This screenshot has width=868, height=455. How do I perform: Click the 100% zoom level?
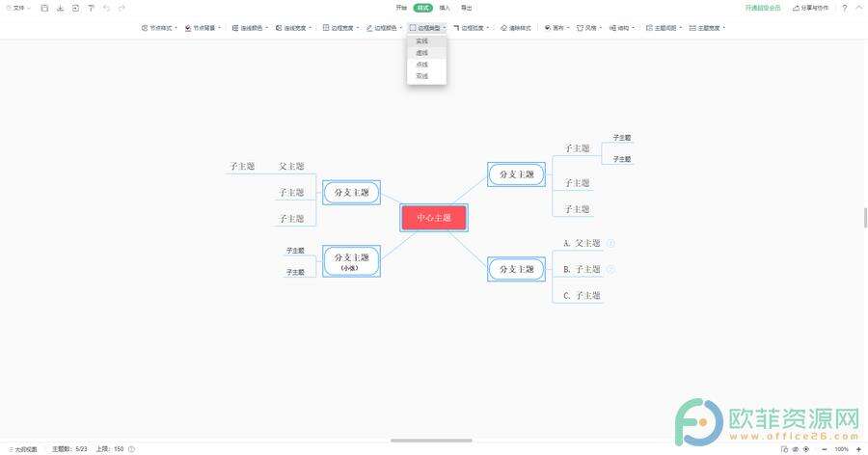[x=841, y=449]
